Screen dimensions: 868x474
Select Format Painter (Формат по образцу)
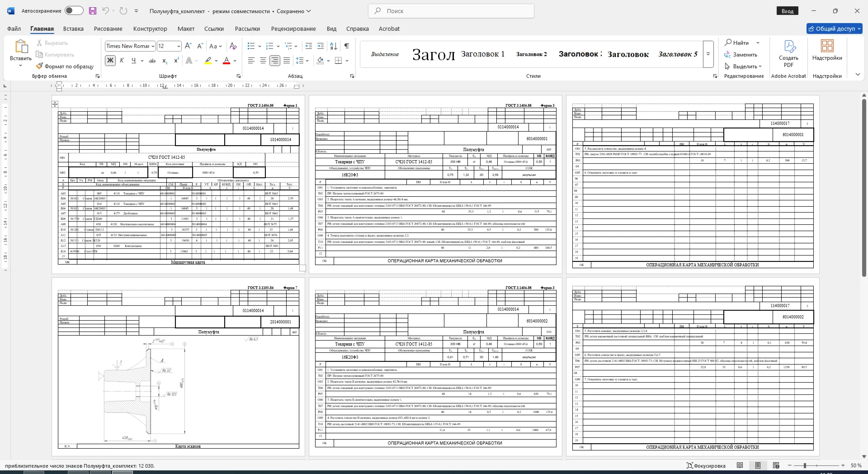(x=65, y=66)
